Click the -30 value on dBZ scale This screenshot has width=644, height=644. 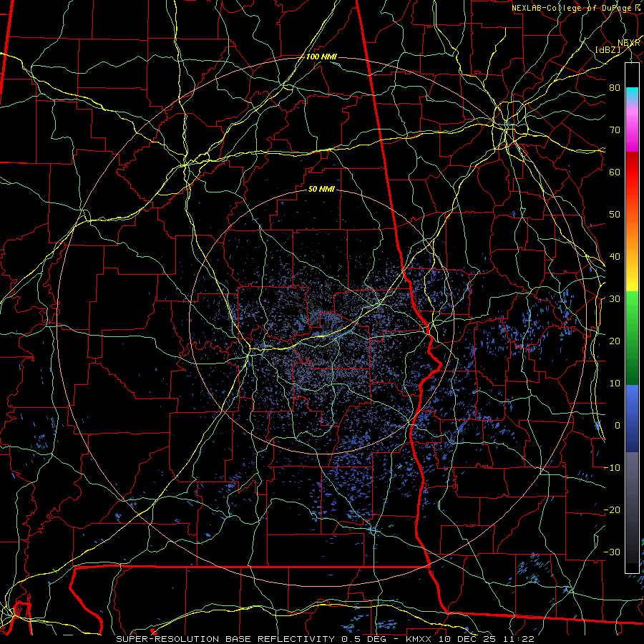pyautogui.click(x=612, y=552)
